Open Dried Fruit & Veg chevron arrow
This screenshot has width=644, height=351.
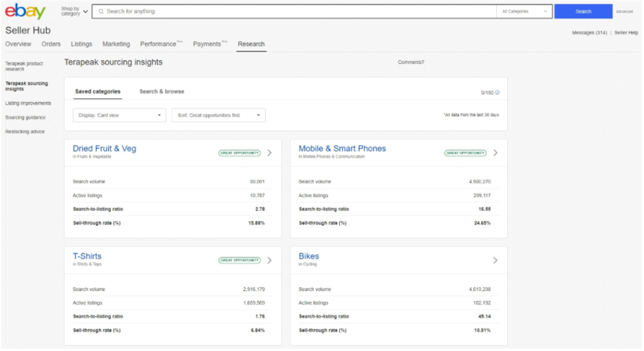point(270,153)
